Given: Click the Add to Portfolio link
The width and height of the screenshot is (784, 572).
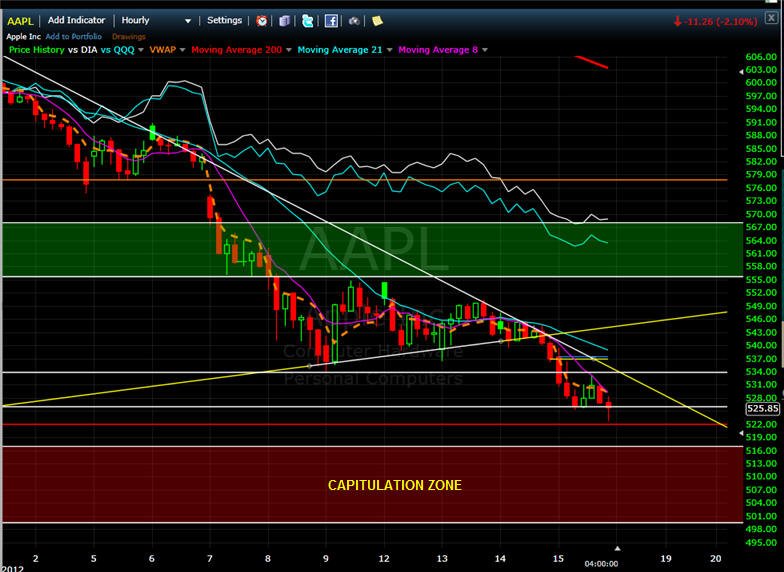Looking at the screenshot, I should (x=74, y=36).
